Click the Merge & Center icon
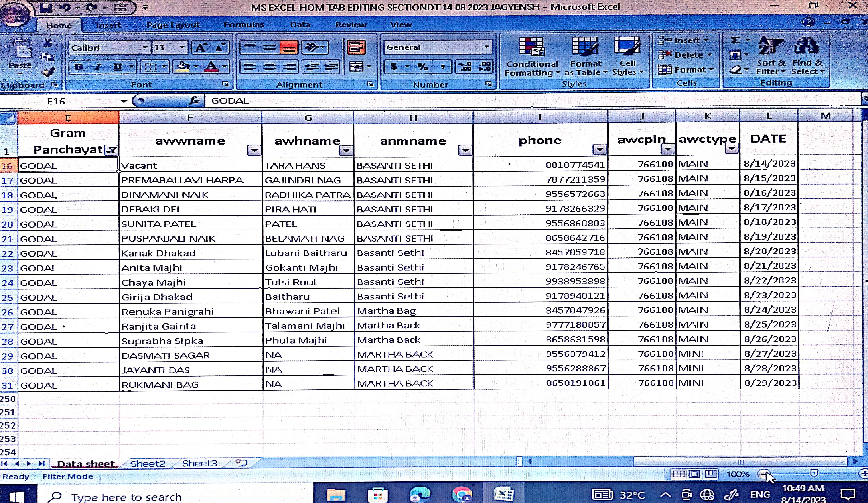868x503 pixels. coord(357,66)
